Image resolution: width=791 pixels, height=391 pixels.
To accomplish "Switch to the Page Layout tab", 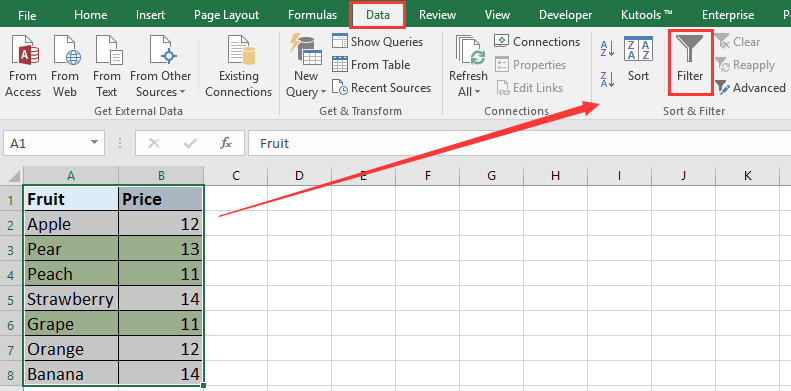I will point(227,15).
